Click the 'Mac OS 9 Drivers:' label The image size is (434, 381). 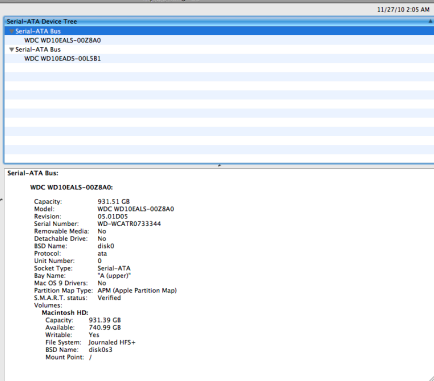coord(61,283)
